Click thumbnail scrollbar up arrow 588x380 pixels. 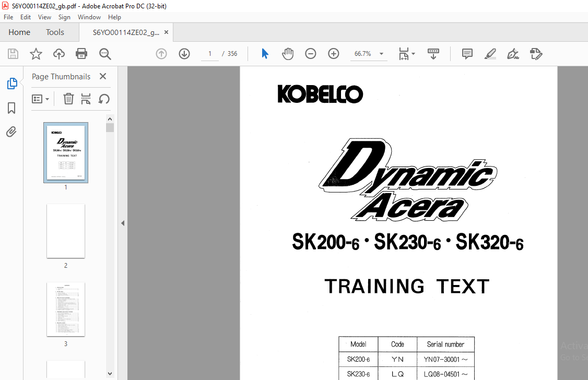coord(110,119)
